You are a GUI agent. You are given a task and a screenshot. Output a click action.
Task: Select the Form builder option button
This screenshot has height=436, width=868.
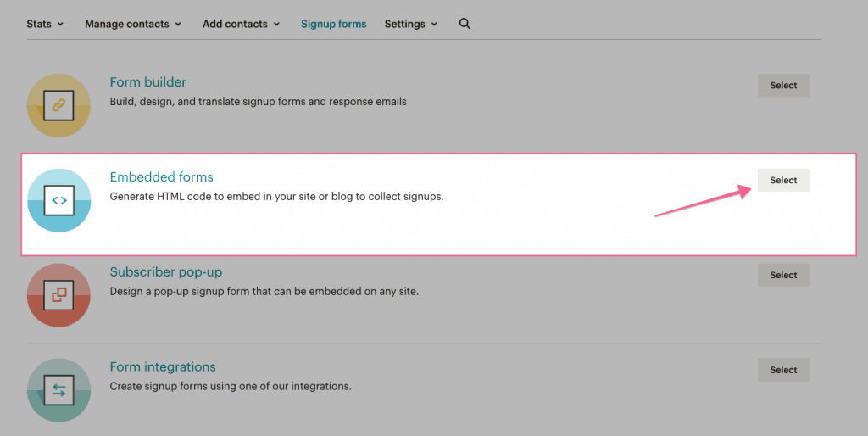click(x=783, y=86)
